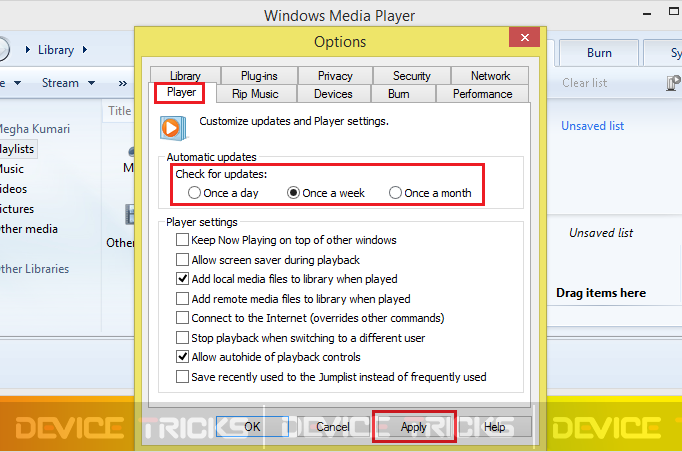Select Pictures in the navigation pane
This screenshot has height=452, width=682.
pyautogui.click(x=17, y=209)
